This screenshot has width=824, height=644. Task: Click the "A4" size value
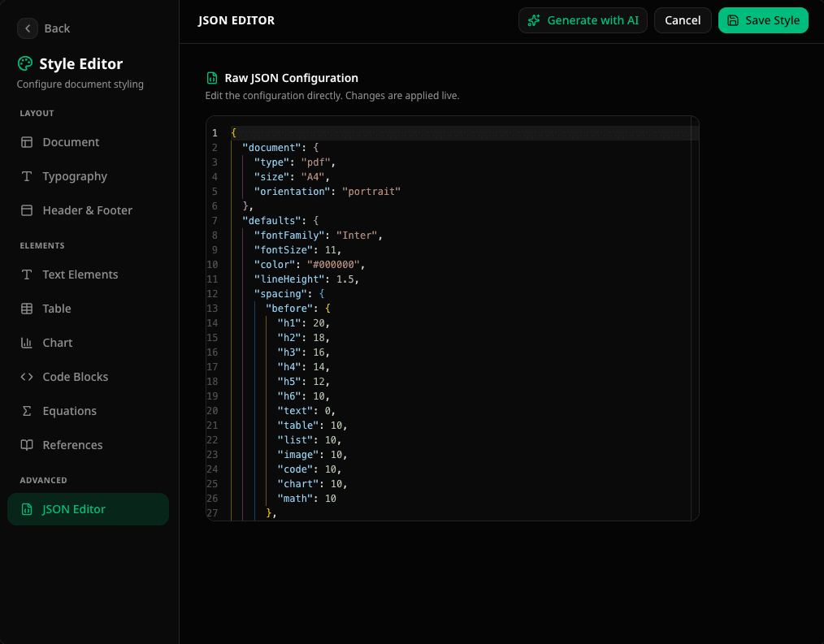[x=313, y=177]
